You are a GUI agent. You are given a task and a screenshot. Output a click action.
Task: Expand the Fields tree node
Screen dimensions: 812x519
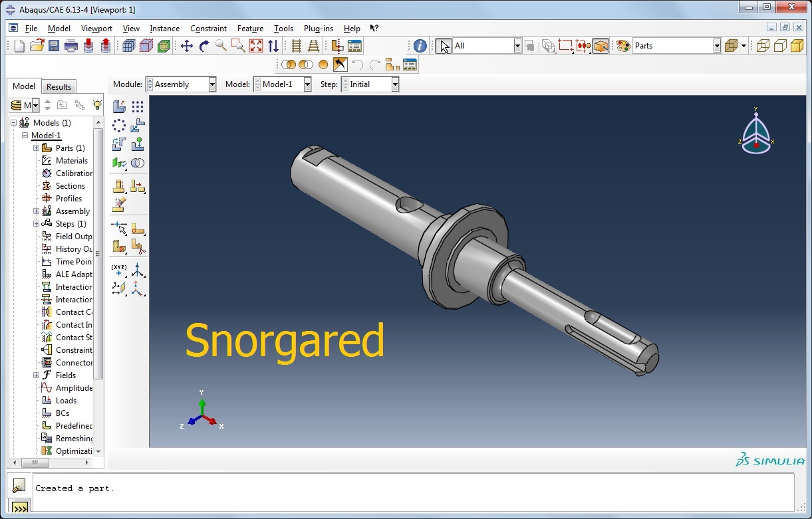tap(36, 375)
